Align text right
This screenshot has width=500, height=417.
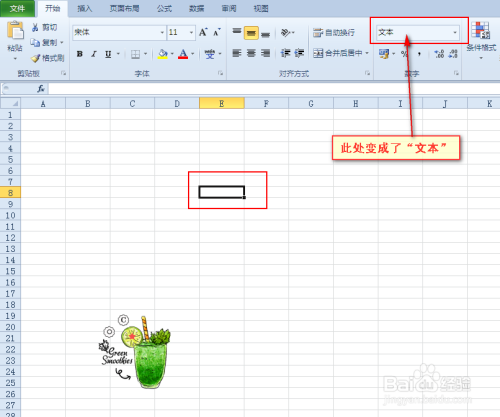pyautogui.click(x=265, y=53)
